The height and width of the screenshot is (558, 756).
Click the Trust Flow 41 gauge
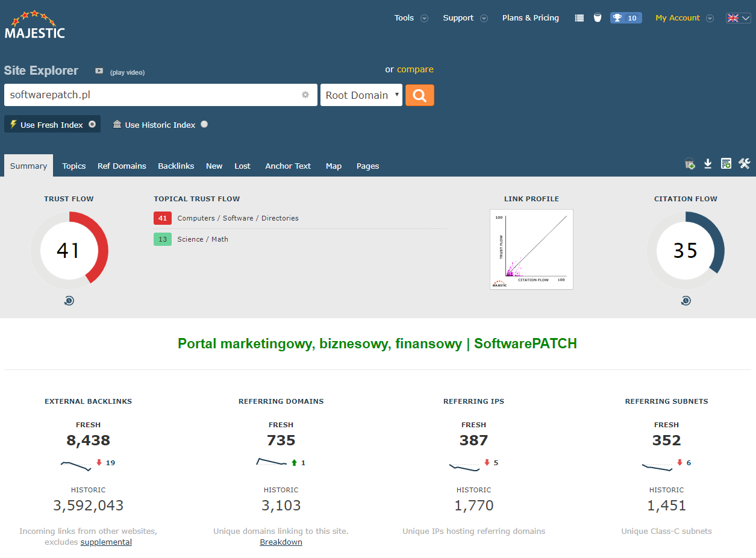click(69, 251)
